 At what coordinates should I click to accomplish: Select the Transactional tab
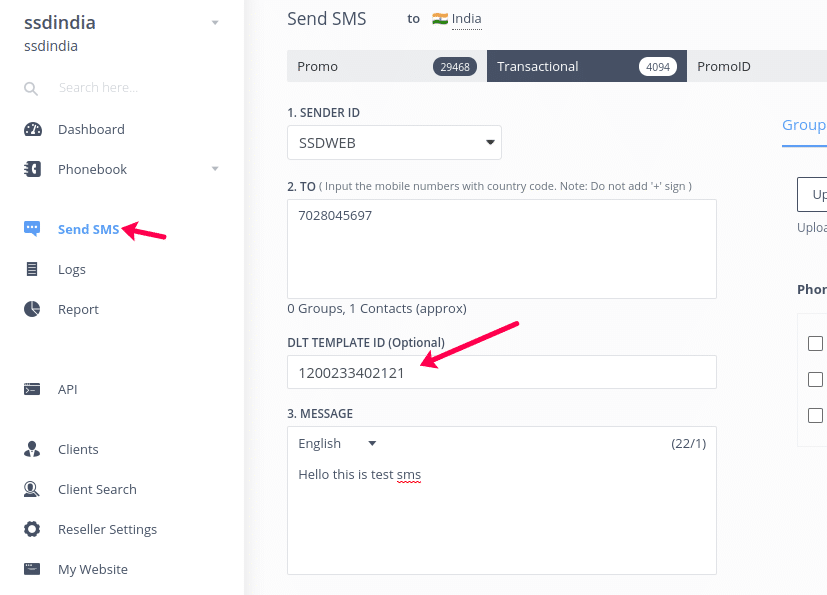(x=586, y=66)
